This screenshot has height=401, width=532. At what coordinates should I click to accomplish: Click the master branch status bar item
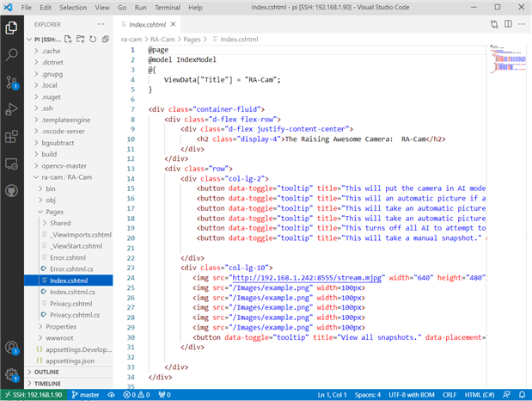pyautogui.click(x=87, y=394)
